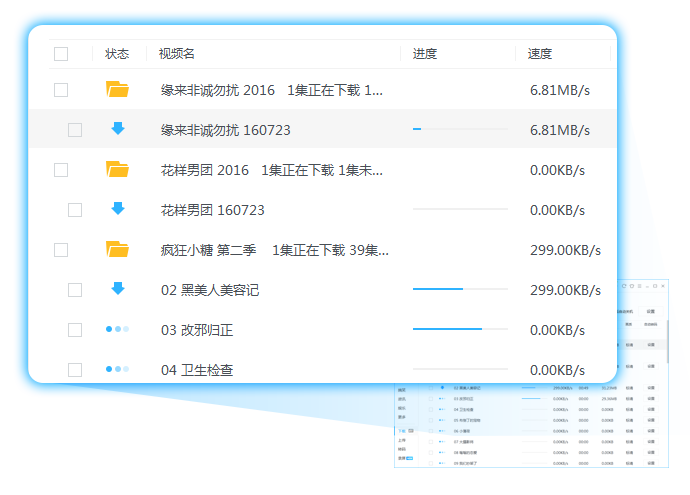Click the folder icon for 疯狂小糖 第二季
690x495 pixels.
pyautogui.click(x=117, y=249)
